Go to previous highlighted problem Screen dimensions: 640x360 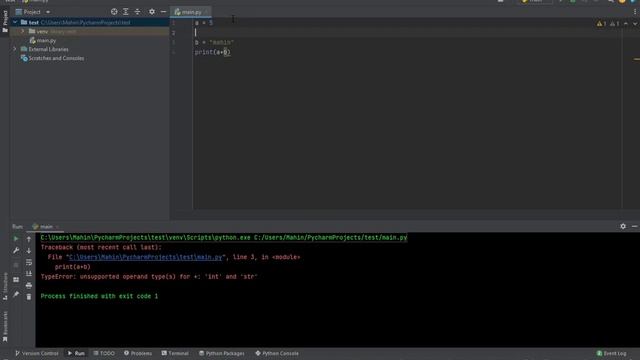click(626, 24)
